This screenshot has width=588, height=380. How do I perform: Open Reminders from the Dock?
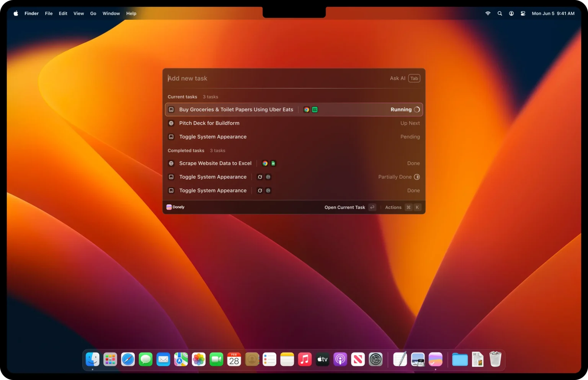pyautogui.click(x=269, y=359)
